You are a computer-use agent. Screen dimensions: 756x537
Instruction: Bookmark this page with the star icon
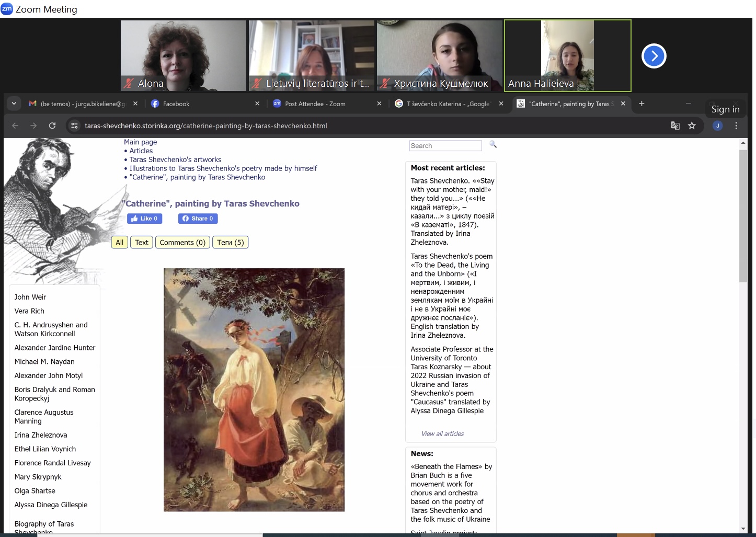[692, 125]
